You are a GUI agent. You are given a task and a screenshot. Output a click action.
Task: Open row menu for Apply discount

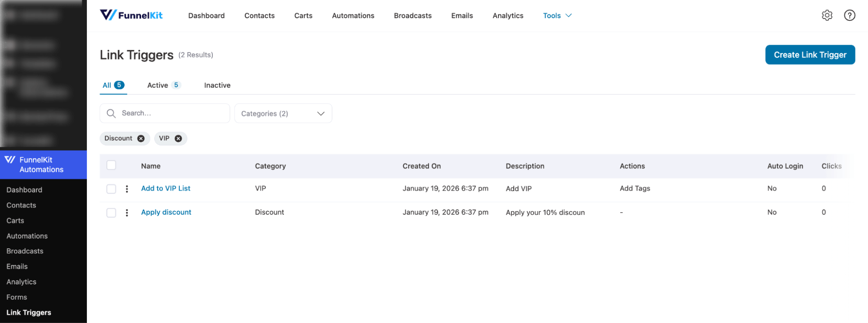coord(127,213)
